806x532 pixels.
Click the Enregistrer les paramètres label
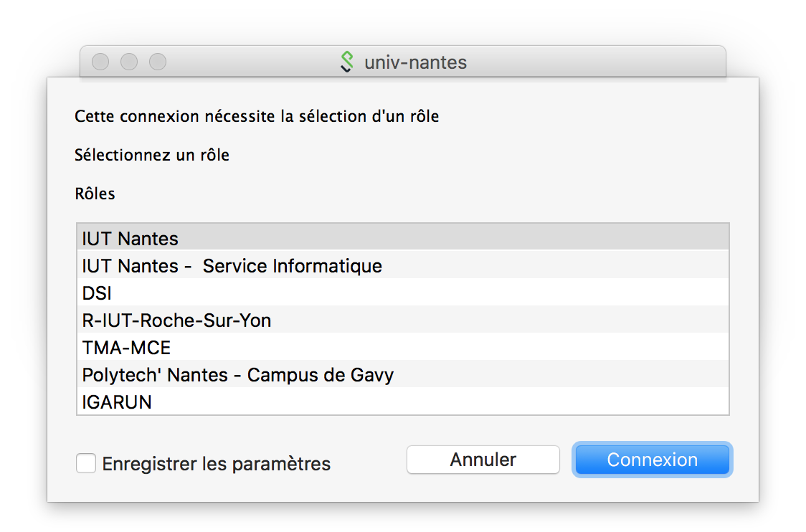click(x=216, y=464)
